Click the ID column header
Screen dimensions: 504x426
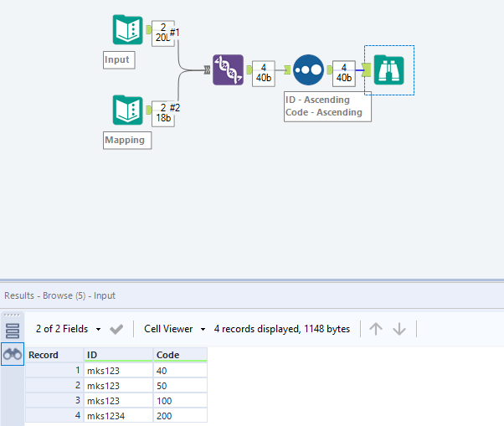118,355
